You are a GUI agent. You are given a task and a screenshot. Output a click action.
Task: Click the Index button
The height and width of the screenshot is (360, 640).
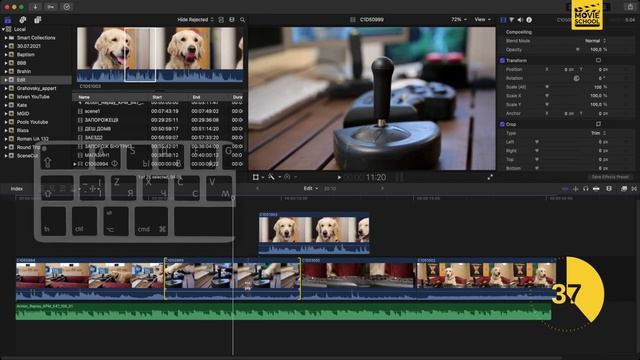[x=17, y=189]
